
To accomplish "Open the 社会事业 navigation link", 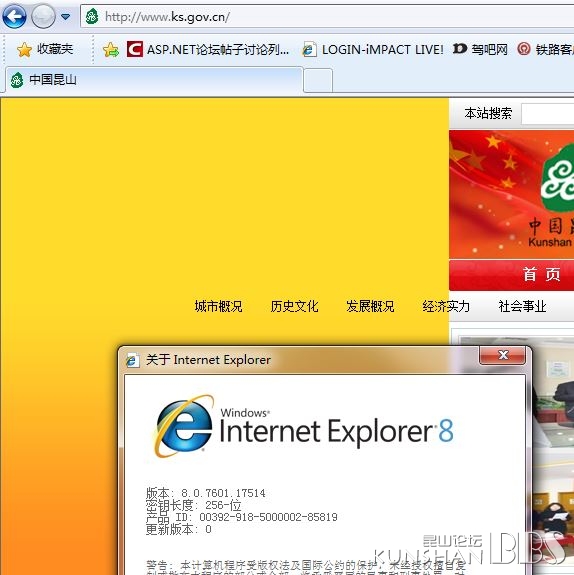I will tap(522, 306).
